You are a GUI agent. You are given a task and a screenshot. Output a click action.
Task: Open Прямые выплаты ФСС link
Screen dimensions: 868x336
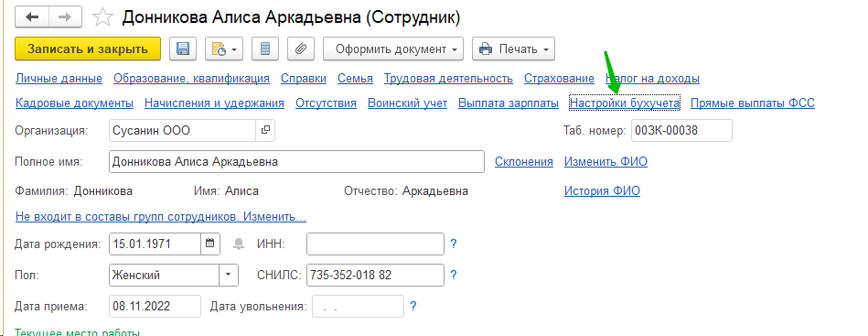(753, 103)
